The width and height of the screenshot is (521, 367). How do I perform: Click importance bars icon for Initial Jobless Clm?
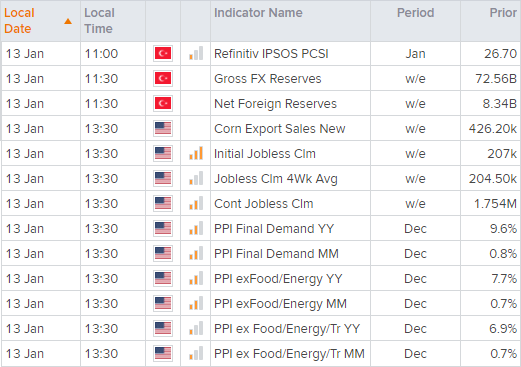pyautogui.click(x=196, y=153)
